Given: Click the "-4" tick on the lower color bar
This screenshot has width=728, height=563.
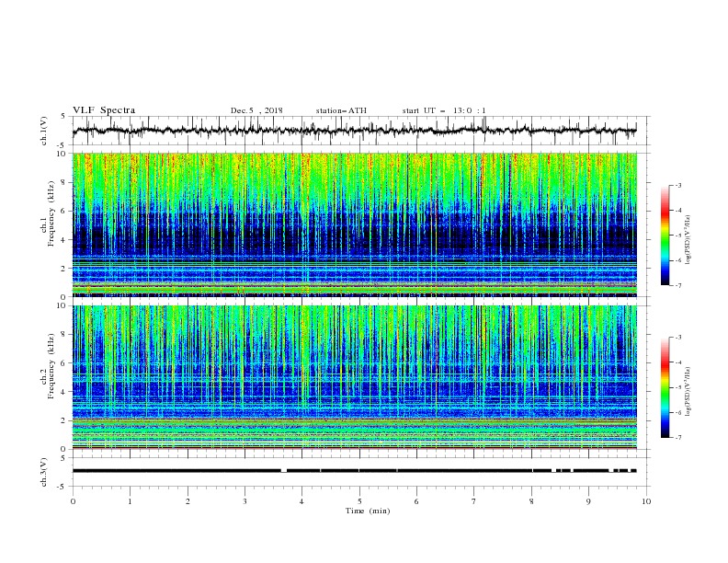Looking at the screenshot, I should point(677,362).
